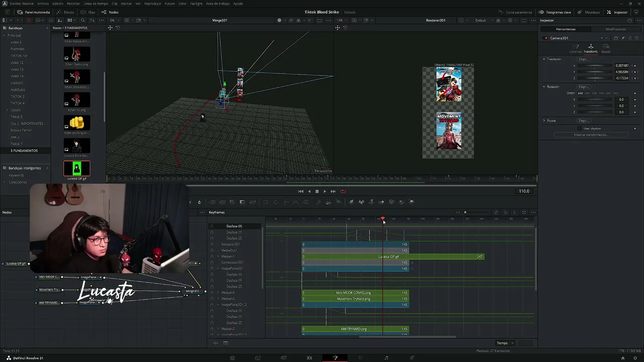Open the Curva paramétrica spline editor
The height and width of the screenshot is (362, 644).
click(515, 12)
